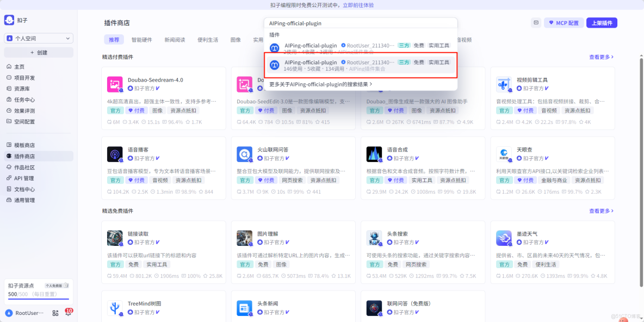Screen dimensions: 644x322
Task: Select the 语音播客 plugin icon
Action: [116, 154]
